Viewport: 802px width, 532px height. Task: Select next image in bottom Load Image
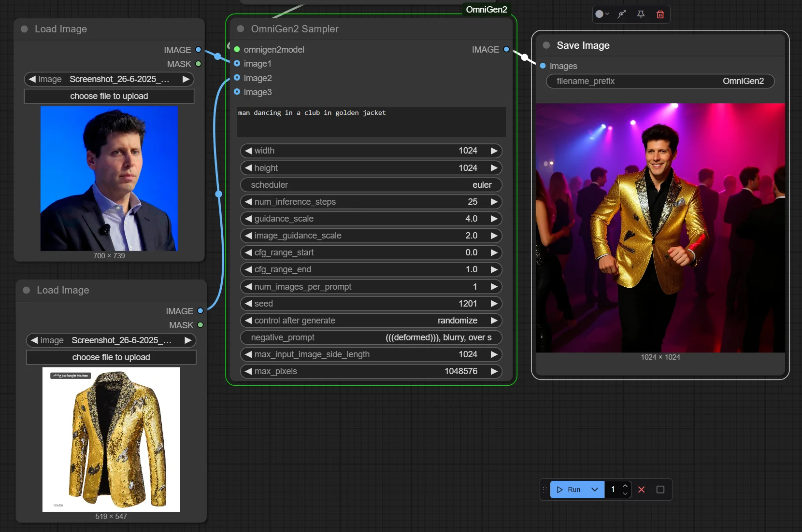pos(188,340)
